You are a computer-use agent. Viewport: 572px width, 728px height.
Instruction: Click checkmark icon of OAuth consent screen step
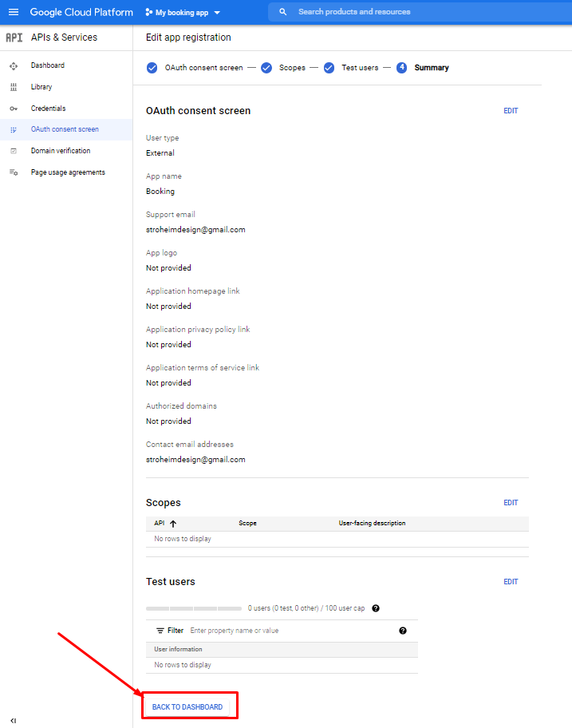pyautogui.click(x=152, y=68)
